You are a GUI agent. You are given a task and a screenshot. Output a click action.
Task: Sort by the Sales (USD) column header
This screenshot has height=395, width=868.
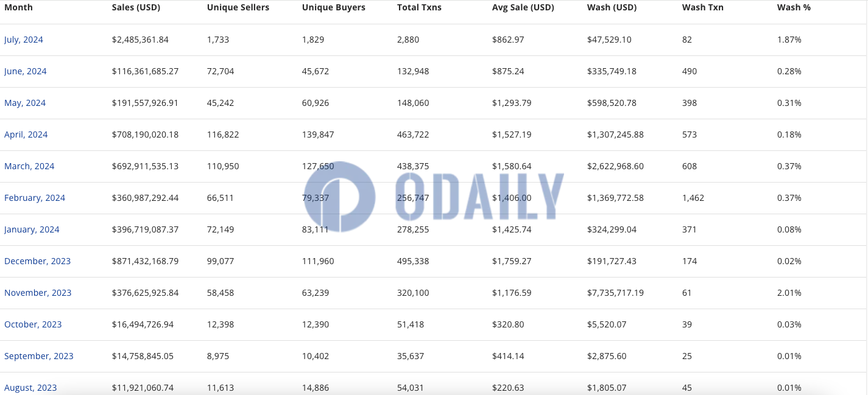(x=135, y=7)
